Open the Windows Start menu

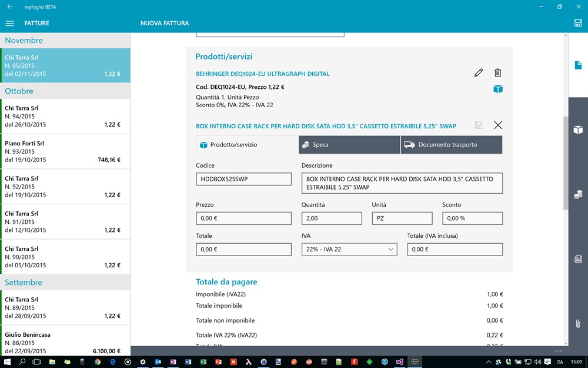pos(7,362)
